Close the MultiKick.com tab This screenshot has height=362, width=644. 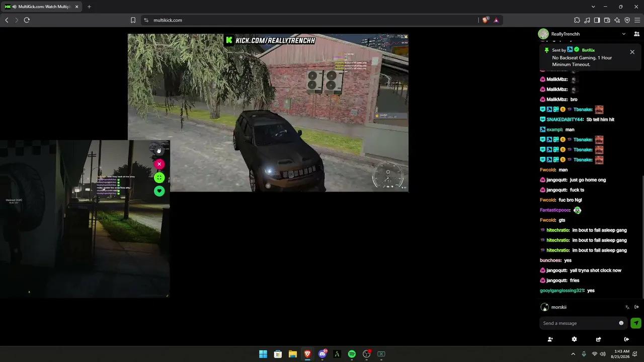click(76, 7)
